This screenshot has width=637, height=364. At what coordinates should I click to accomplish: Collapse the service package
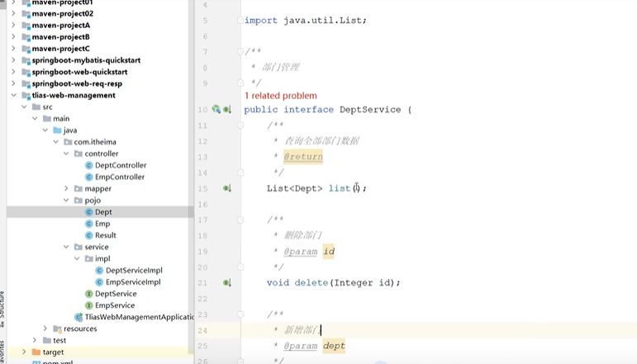(66, 247)
